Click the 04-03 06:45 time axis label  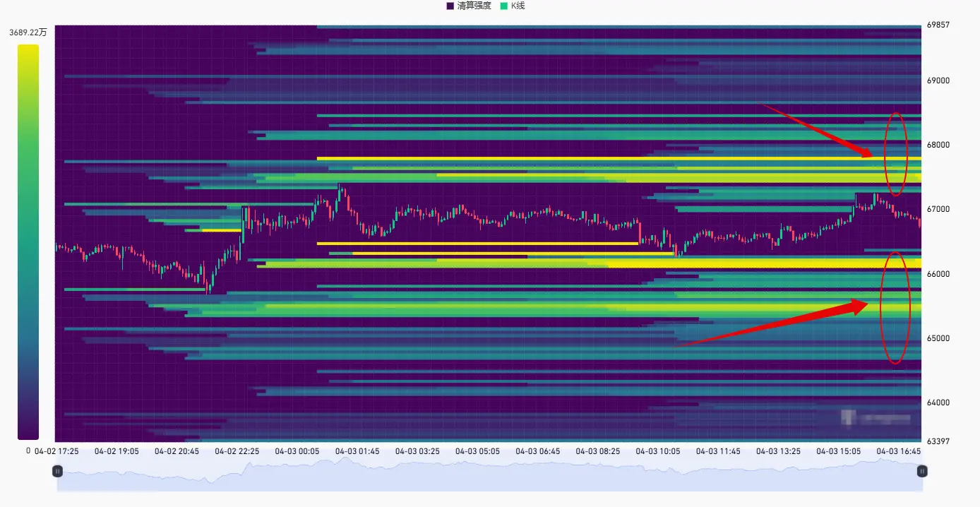(537, 451)
